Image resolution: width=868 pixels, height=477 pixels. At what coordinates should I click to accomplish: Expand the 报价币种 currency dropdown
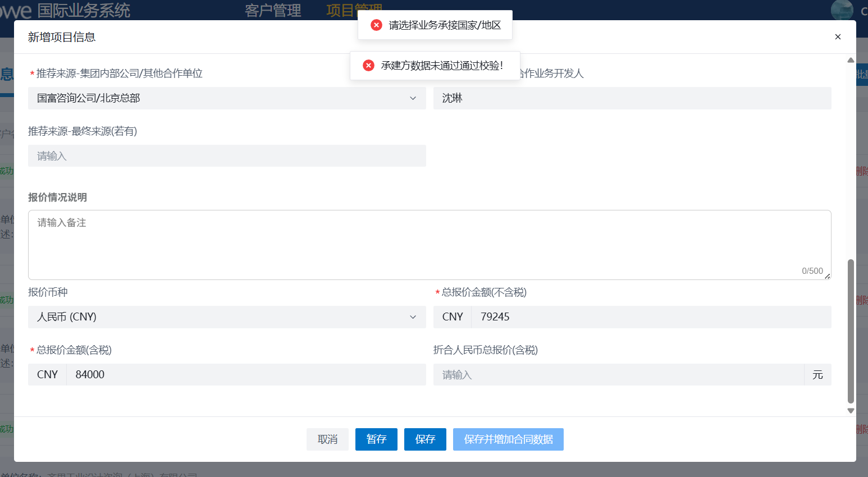click(x=227, y=317)
